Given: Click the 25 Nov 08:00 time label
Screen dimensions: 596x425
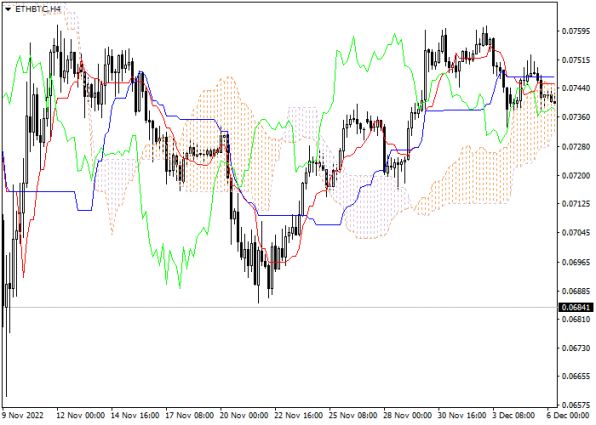Looking at the screenshot, I should pos(353,415).
